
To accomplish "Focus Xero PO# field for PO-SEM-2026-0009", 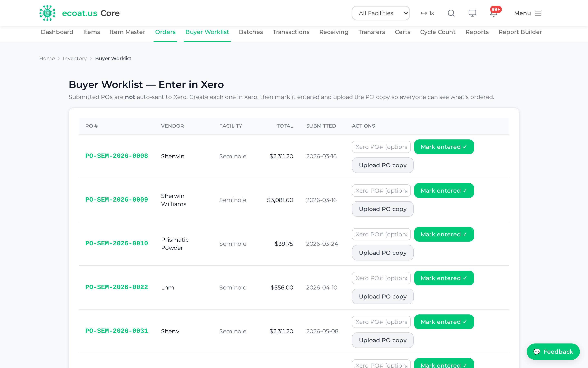I will click(x=381, y=191).
